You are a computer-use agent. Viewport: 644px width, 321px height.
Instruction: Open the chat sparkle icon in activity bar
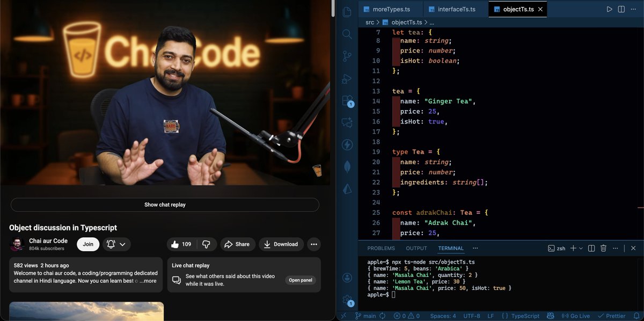(x=347, y=122)
